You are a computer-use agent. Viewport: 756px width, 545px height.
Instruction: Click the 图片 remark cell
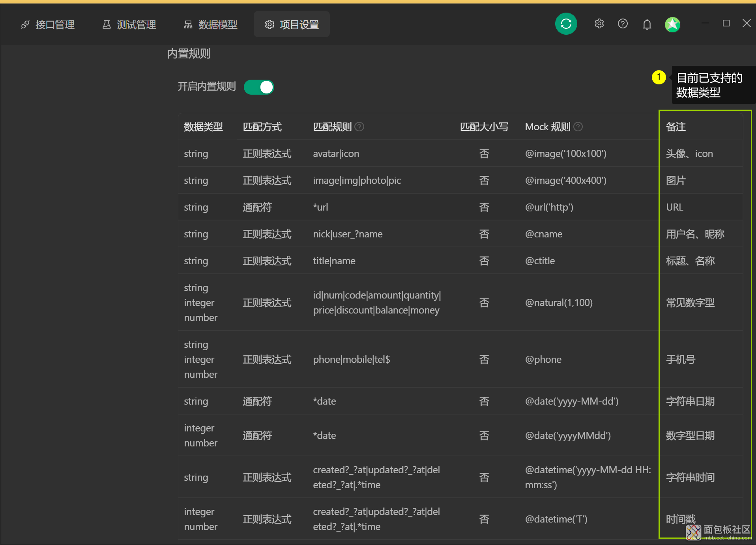click(676, 180)
